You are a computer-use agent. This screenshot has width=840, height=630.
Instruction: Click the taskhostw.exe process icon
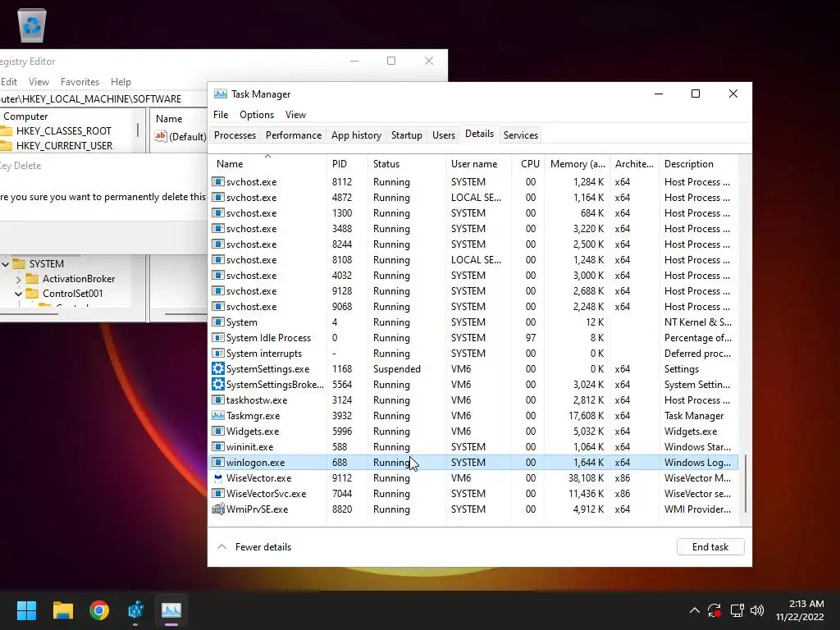217,399
